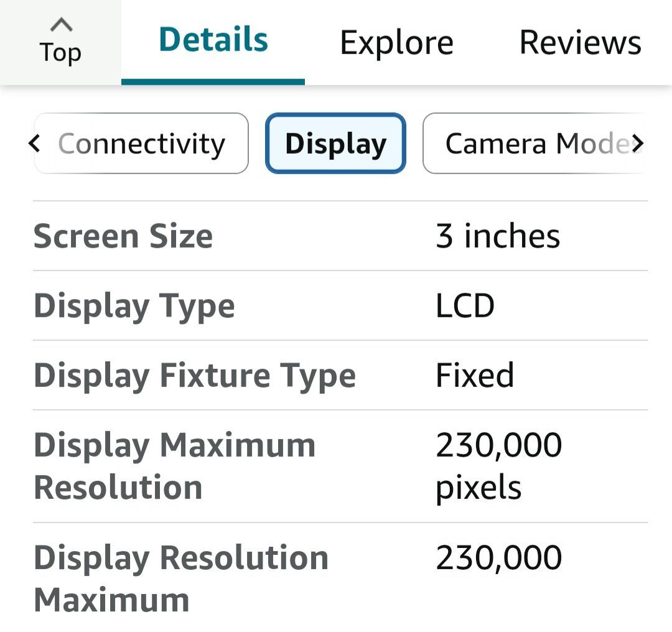This screenshot has height=632, width=672.
Task: Click the left chevron in category strip
Action: (34, 143)
